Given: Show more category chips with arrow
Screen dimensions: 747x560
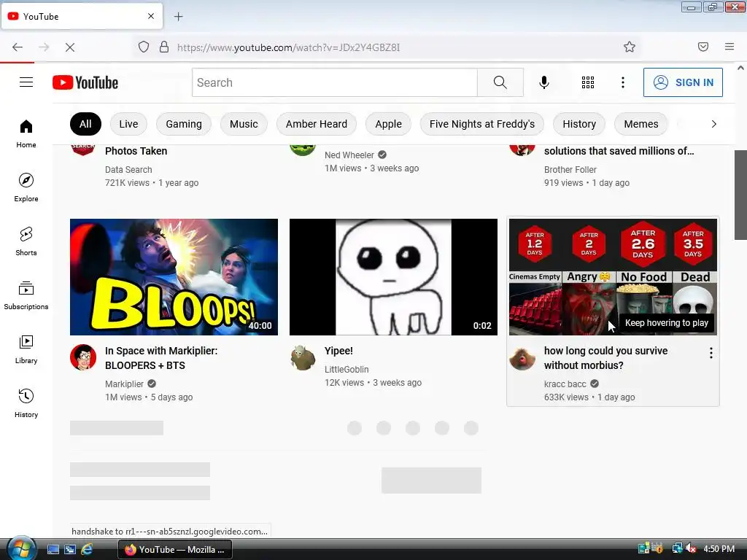Looking at the screenshot, I should pos(713,124).
